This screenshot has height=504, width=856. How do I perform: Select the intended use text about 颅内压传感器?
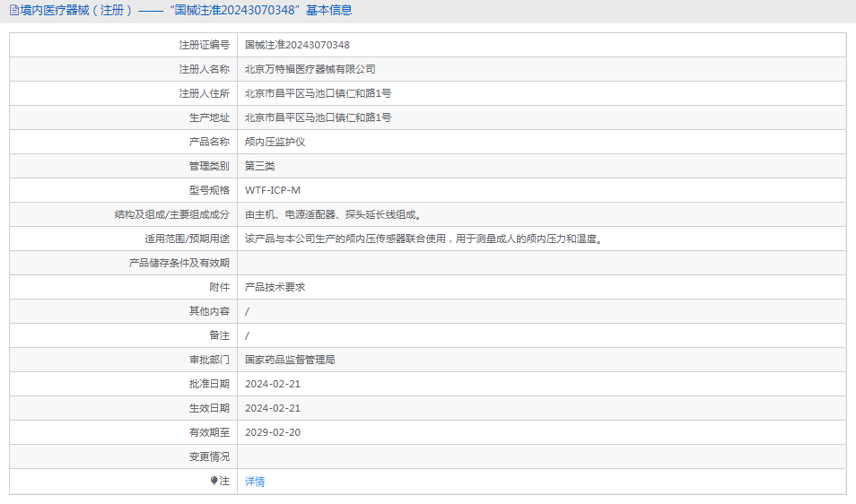pos(424,239)
